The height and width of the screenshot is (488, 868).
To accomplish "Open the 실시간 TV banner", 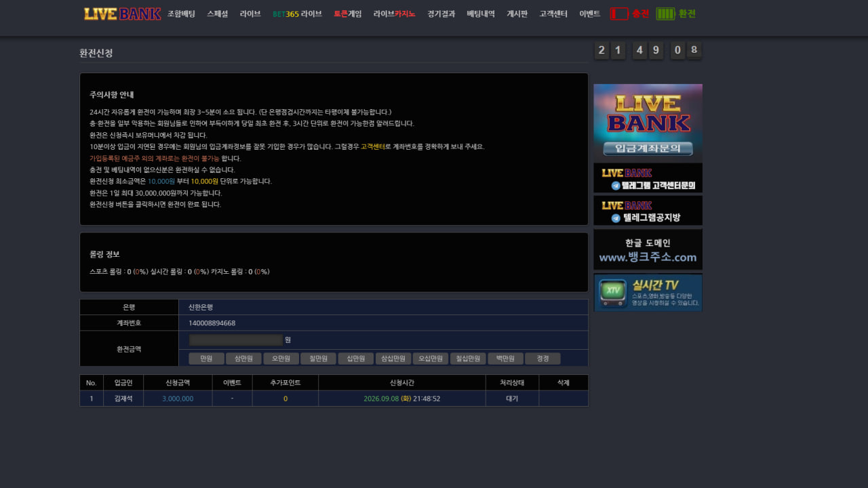I will point(648,293).
